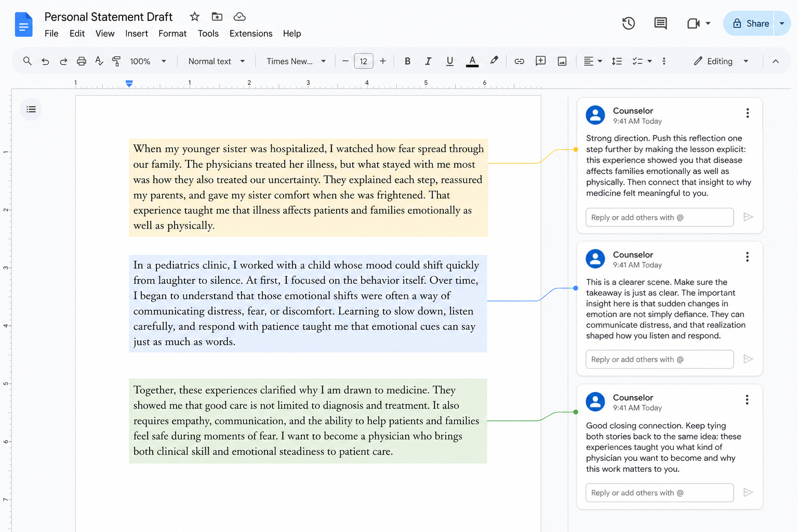
Task: Expand the Editing mode dropdown
Action: point(721,61)
